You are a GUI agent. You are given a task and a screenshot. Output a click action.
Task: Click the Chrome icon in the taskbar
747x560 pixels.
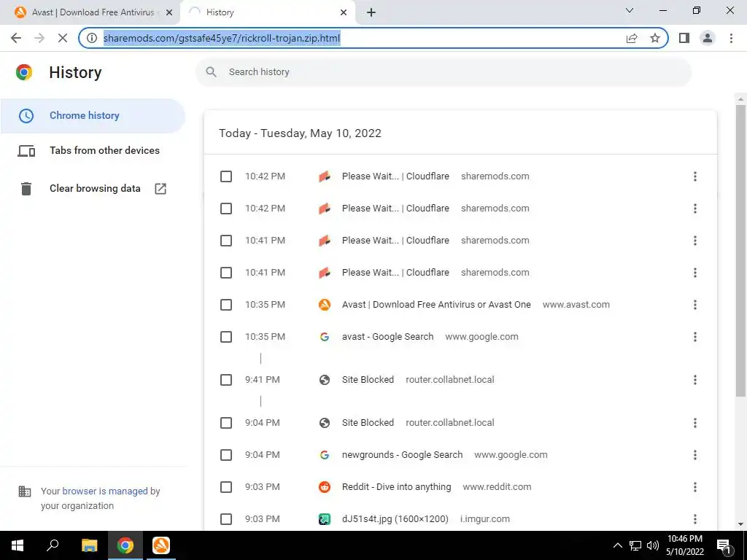tap(125, 545)
